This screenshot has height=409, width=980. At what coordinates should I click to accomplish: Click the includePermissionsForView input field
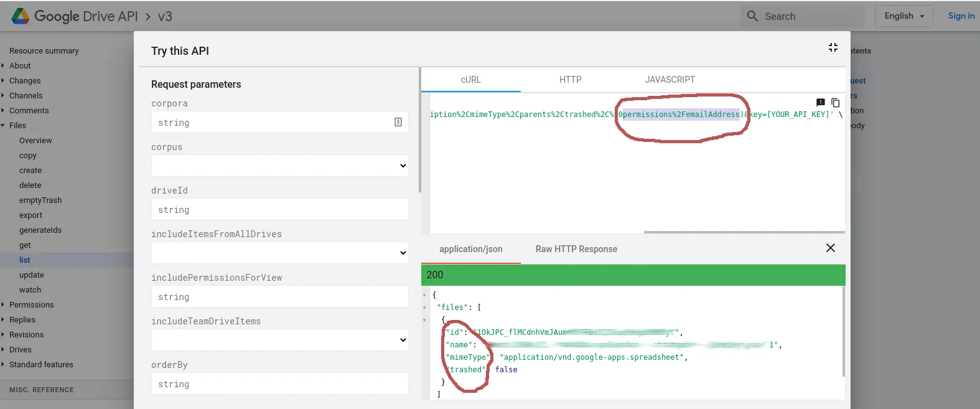click(x=280, y=296)
